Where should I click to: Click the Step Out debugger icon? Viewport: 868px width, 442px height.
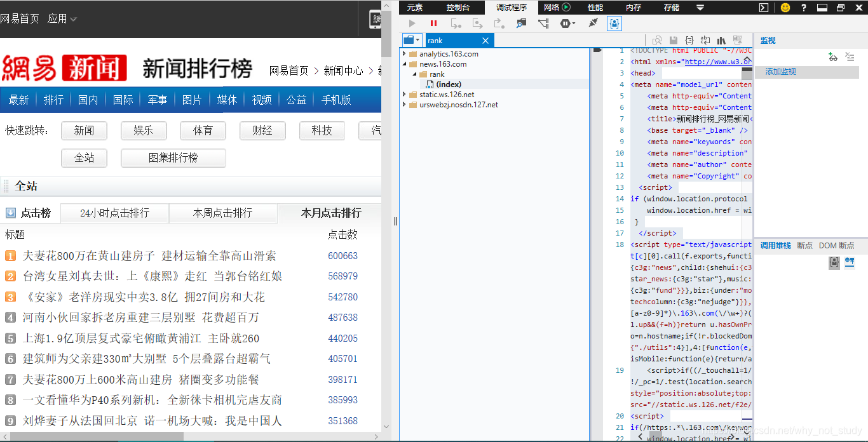[x=499, y=23]
